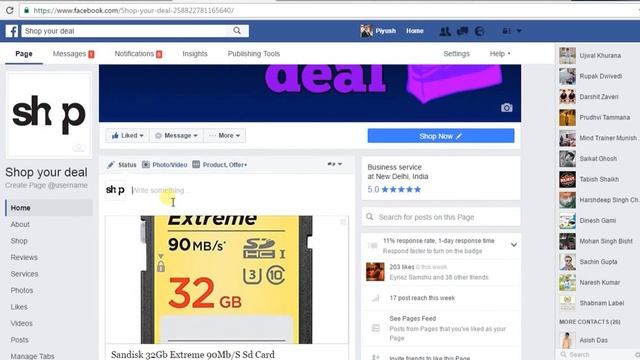This screenshot has width=640, height=360.
Task: Open the Help dropdown menu
Action: (x=500, y=53)
